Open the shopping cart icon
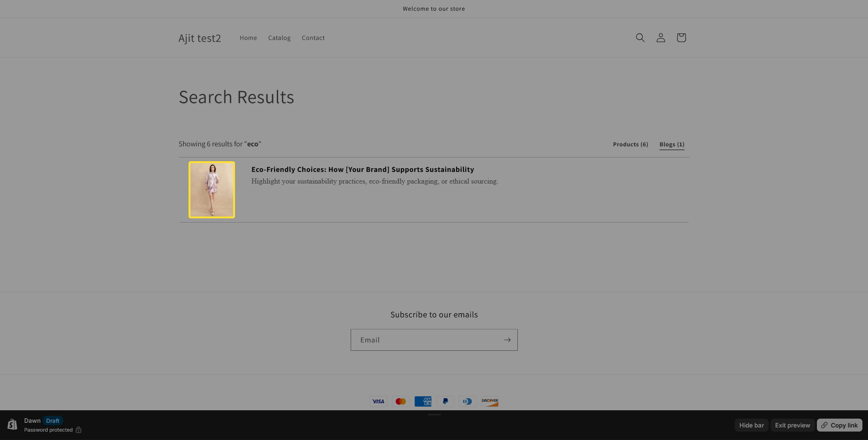 tap(681, 38)
